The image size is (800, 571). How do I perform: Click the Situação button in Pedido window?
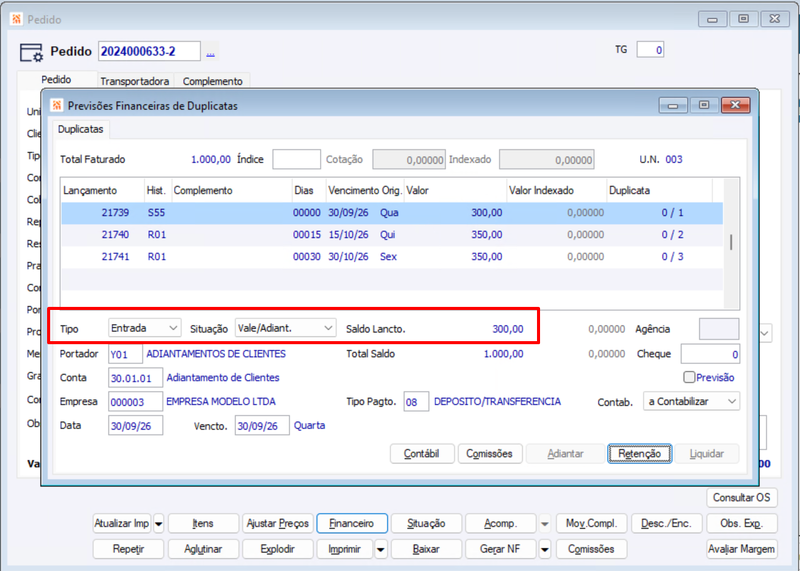[x=426, y=524]
